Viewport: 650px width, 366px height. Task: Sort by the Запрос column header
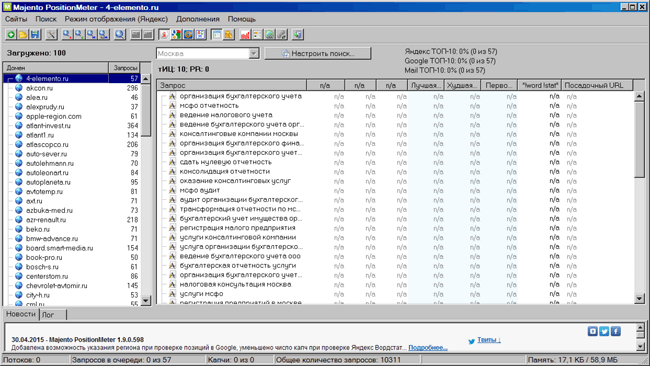232,85
